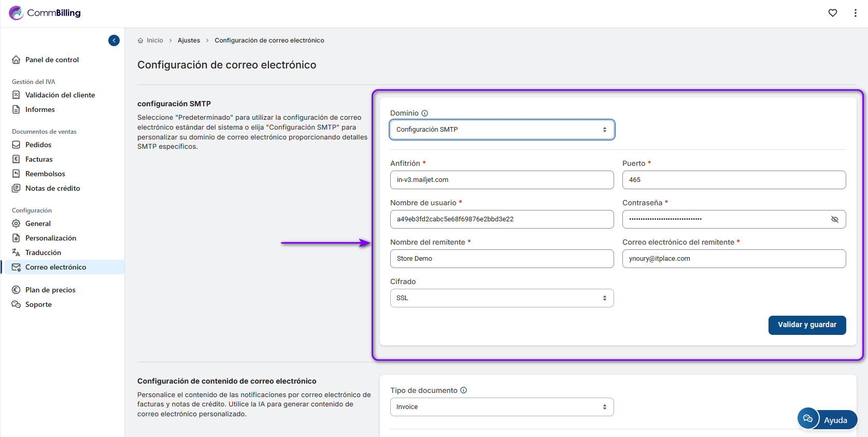Screen dimensions: 868x437
Task: Open the Tipo de documento dropdown
Action: [502, 407]
